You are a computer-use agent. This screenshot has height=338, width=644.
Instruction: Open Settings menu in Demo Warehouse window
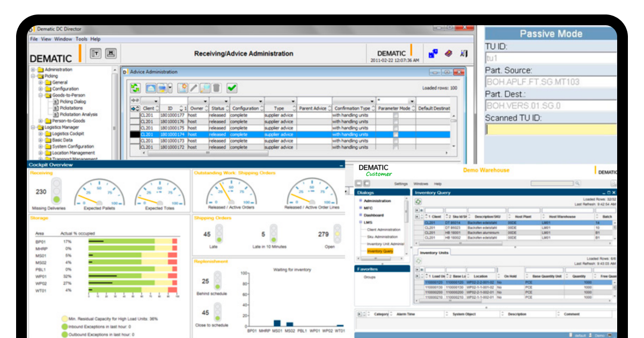pyautogui.click(x=401, y=184)
